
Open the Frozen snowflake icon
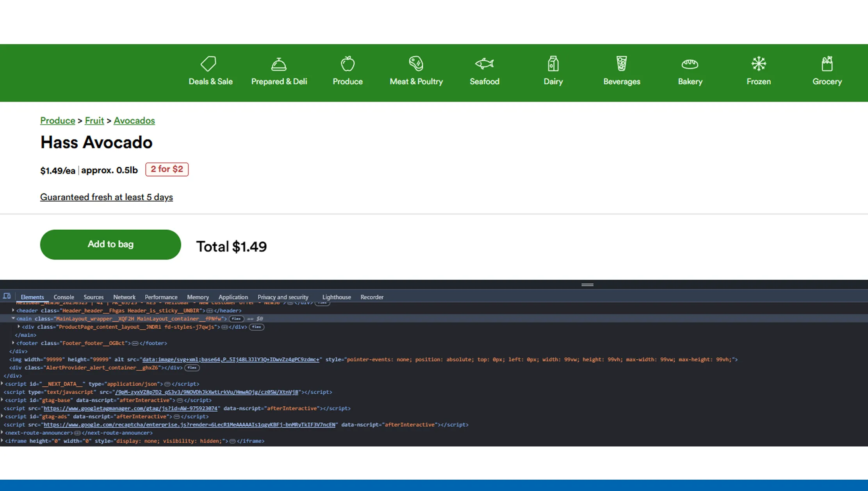click(758, 64)
